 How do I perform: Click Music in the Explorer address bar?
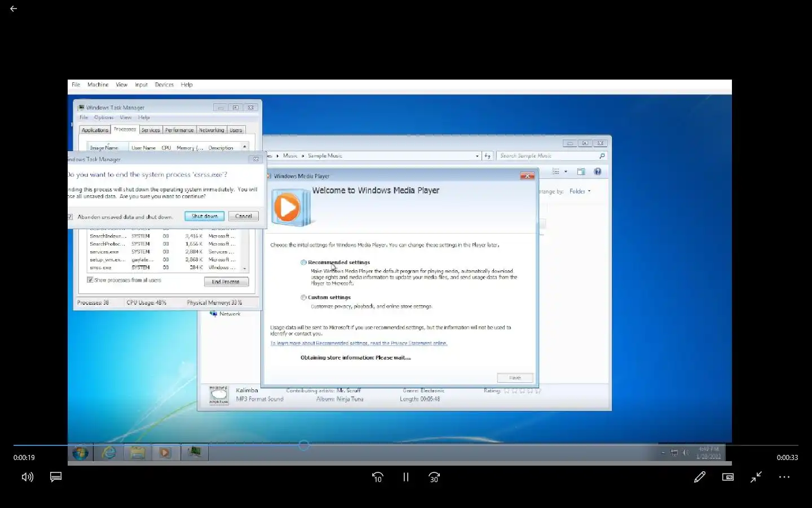[x=290, y=156]
